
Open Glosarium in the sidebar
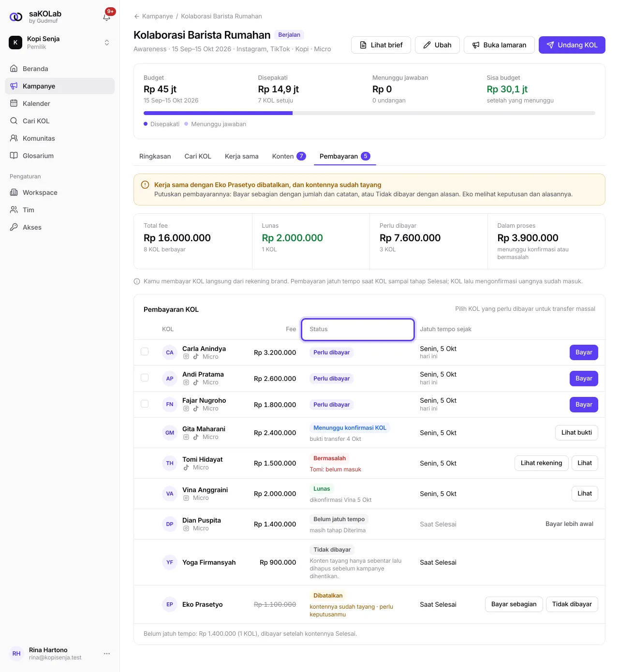[60, 156]
